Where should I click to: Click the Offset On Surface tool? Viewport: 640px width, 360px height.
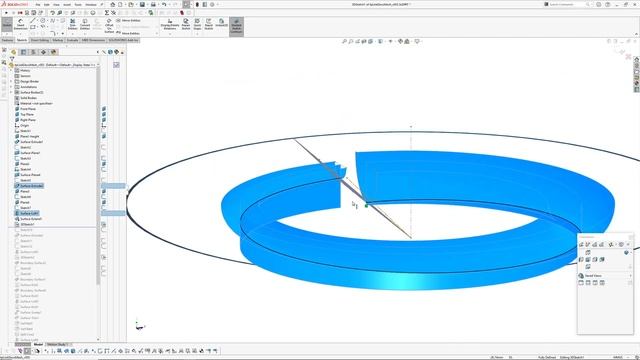tap(109, 25)
